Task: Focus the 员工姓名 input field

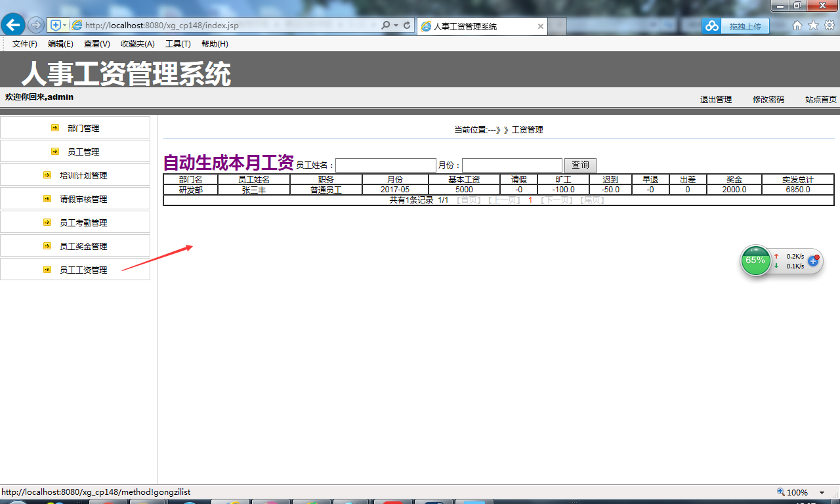Action: (386, 165)
